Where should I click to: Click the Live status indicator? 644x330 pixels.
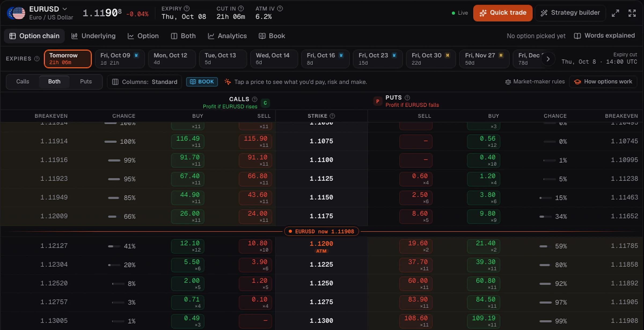click(460, 13)
